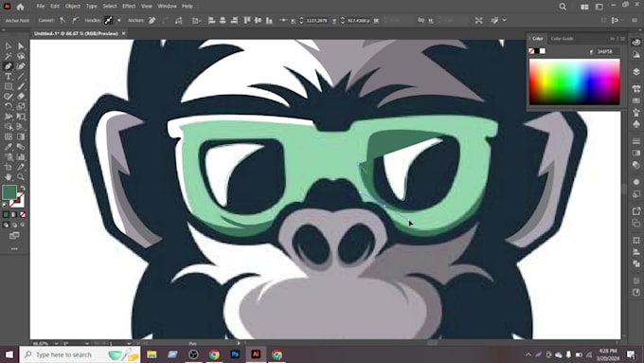
Task: Open the Color panel options menu
Action: tap(622, 39)
